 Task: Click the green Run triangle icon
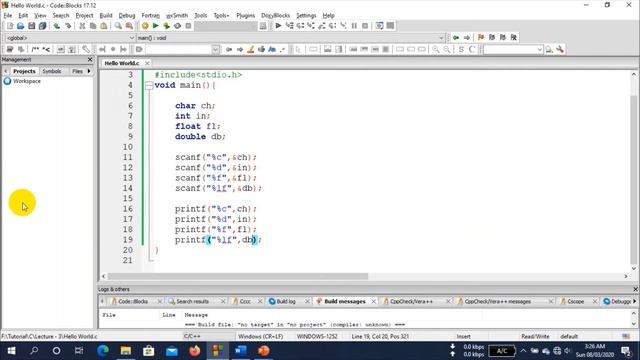click(x=156, y=26)
